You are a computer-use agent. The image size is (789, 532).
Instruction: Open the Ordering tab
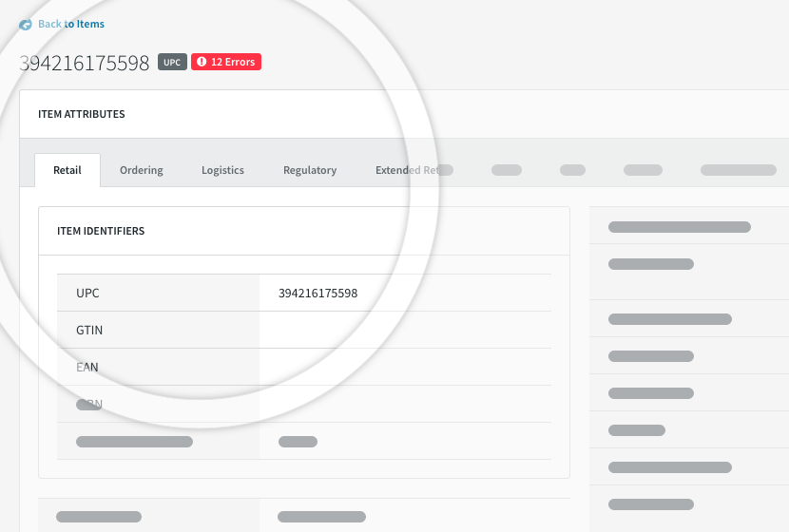142,170
